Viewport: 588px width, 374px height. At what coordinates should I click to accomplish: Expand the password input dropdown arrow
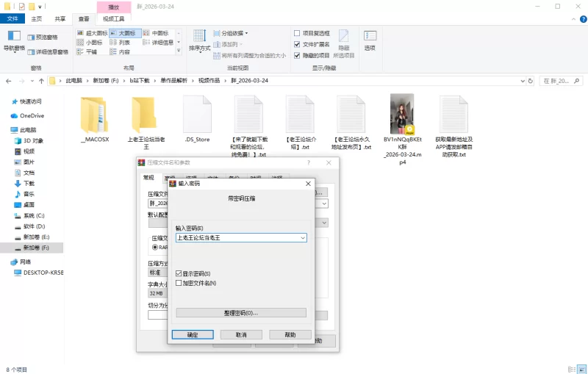click(302, 238)
